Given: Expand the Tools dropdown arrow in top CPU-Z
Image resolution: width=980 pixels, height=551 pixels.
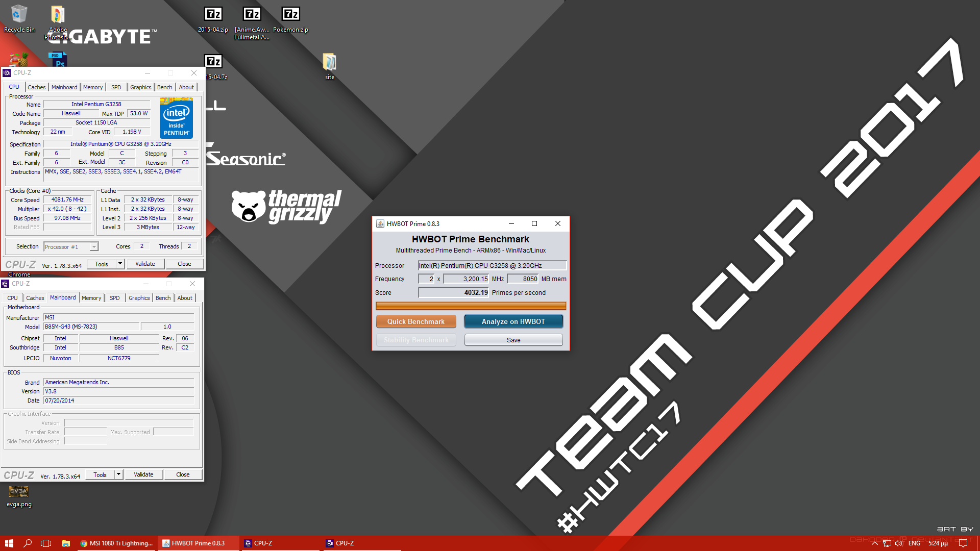Looking at the screenshot, I should click(x=120, y=264).
